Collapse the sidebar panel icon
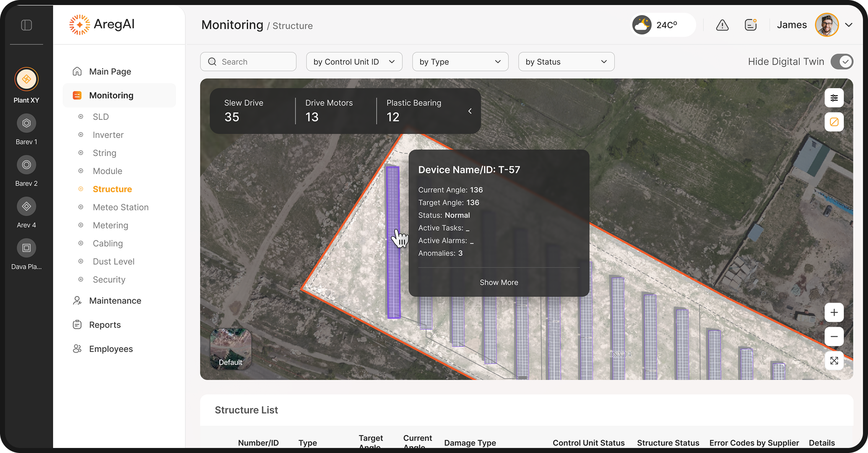Viewport: 868px width, 453px height. (x=26, y=25)
